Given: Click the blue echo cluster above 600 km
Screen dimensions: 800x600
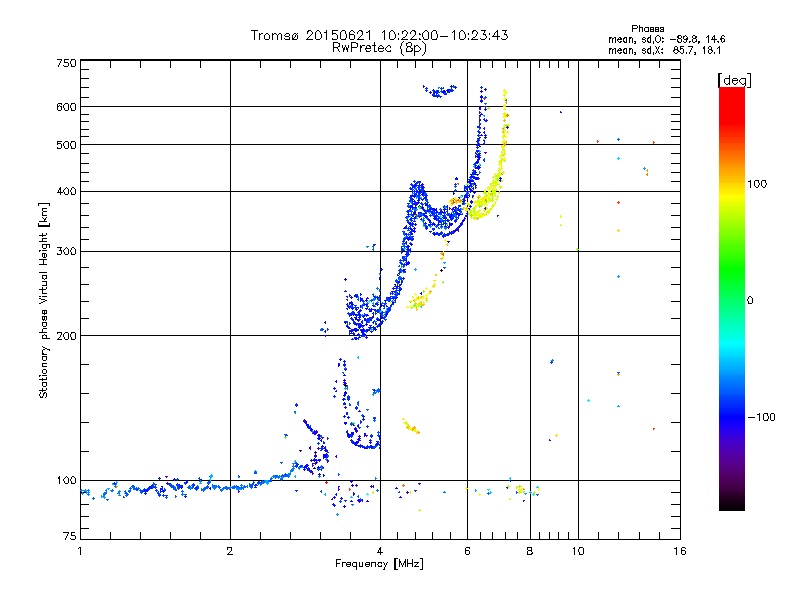Looking at the screenshot, I should [x=440, y=91].
